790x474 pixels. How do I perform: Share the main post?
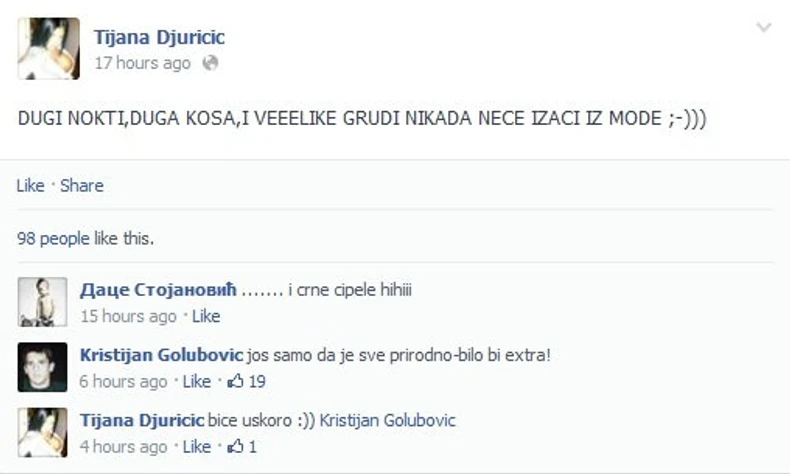(82, 185)
